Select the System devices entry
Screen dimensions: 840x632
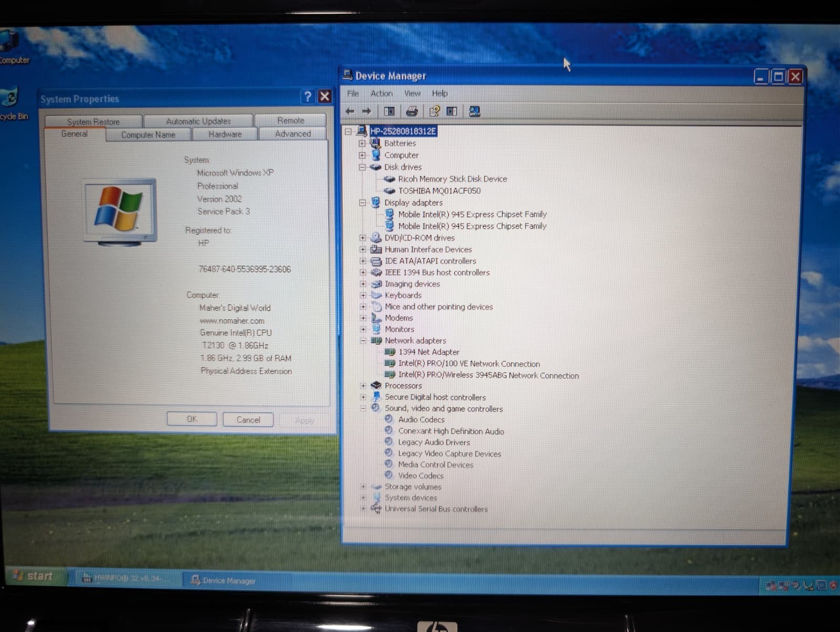tap(411, 498)
